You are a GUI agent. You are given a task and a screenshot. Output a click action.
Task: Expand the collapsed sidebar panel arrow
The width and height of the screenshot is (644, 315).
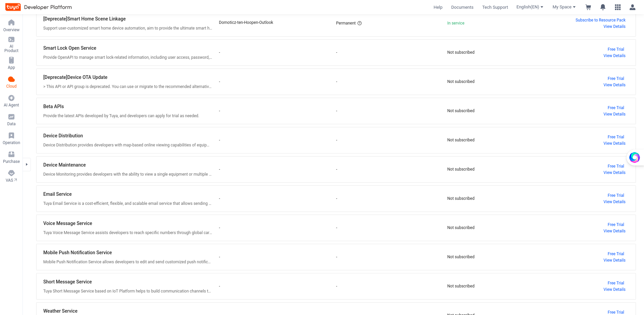coord(27,165)
